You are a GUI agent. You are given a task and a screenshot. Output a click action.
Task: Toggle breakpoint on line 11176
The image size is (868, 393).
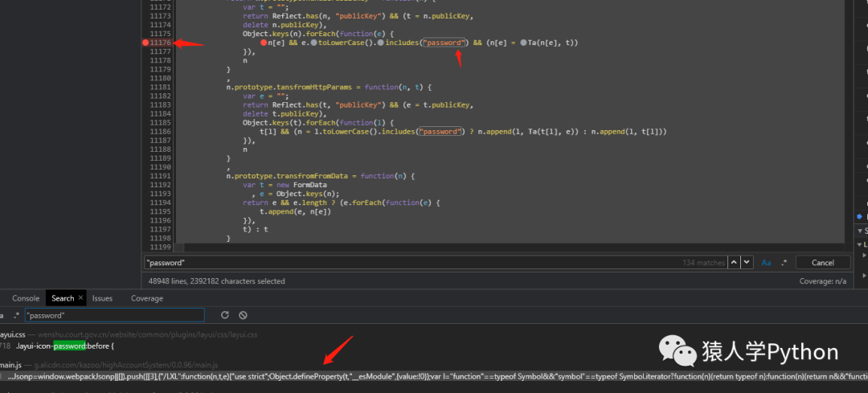point(145,43)
